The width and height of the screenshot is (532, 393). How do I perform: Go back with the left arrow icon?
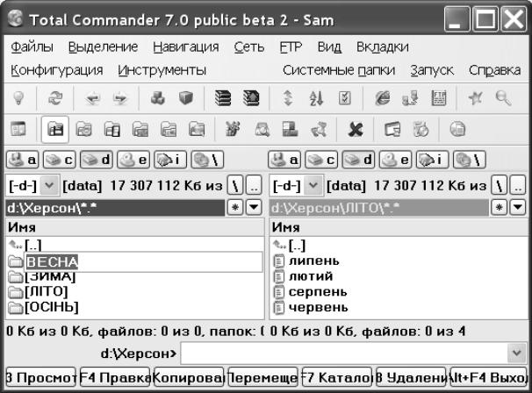[93, 98]
